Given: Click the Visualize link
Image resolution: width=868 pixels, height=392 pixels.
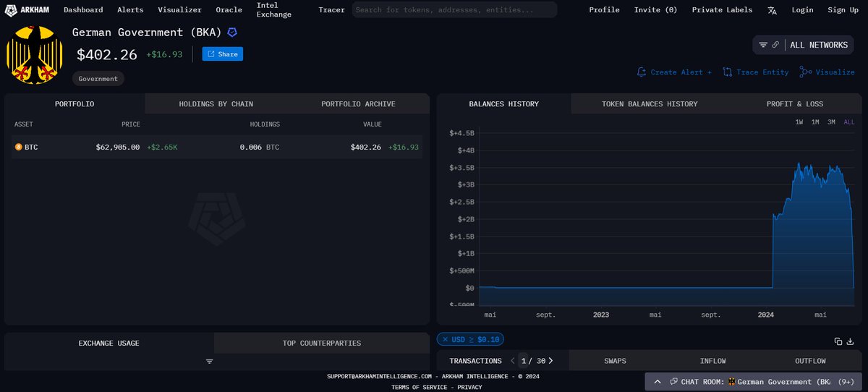Looking at the screenshot, I should click(x=835, y=72).
